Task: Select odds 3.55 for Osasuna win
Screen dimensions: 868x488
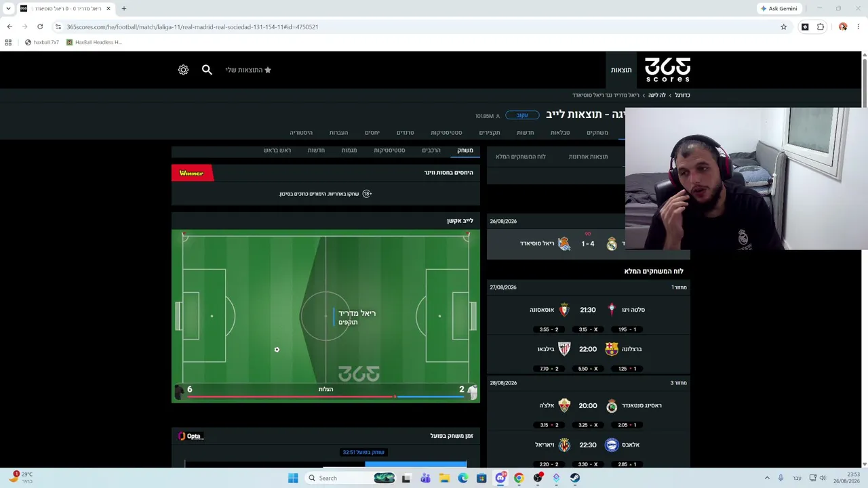Action: (x=549, y=329)
